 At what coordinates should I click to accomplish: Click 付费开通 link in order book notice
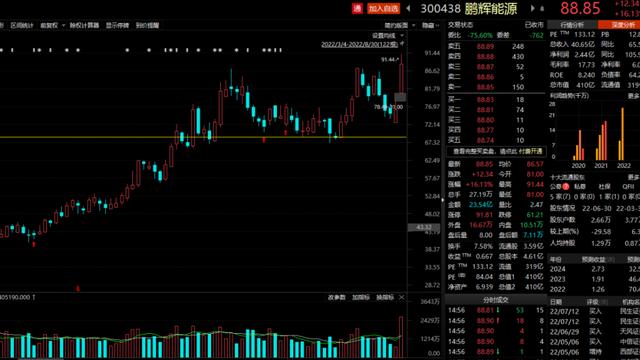531,151
